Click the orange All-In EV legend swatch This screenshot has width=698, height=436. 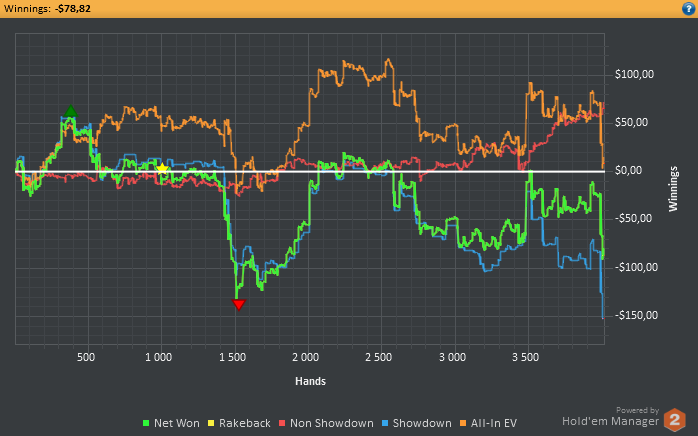(463, 423)
